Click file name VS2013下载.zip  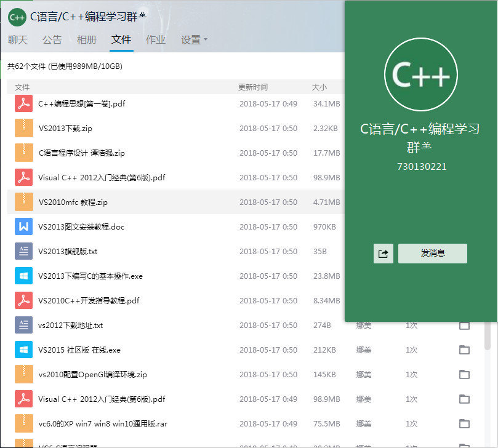click(65, 128)
